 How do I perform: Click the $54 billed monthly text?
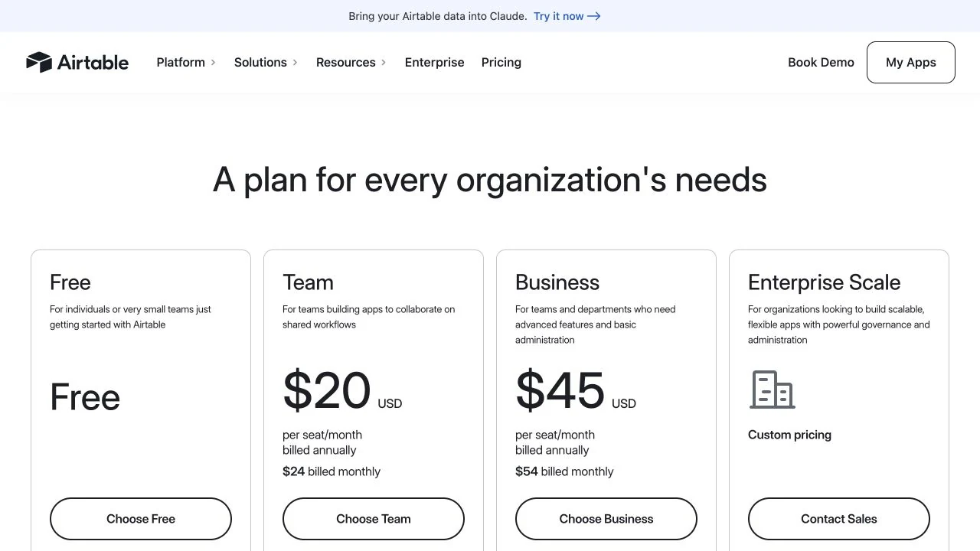pos(564,471)
